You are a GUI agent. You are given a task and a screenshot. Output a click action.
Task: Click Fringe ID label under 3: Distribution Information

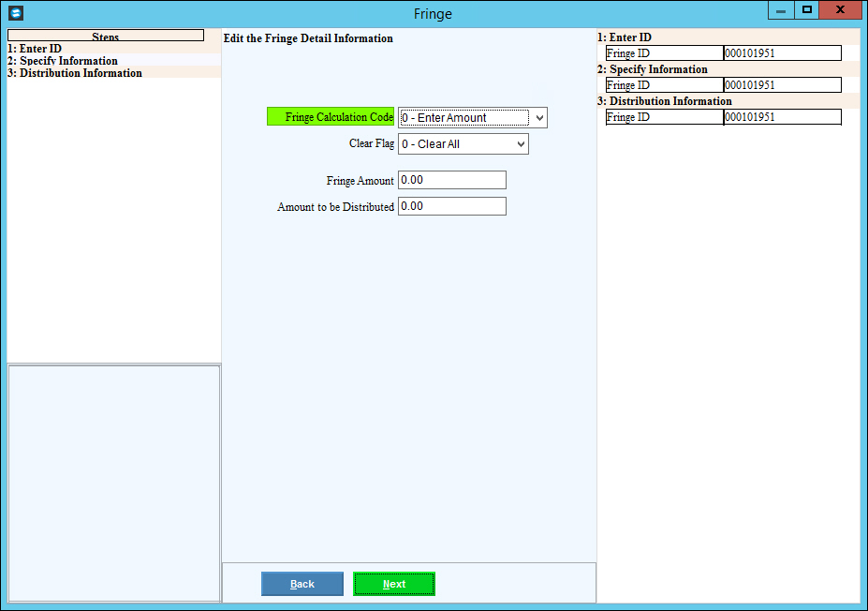pos(664,117)
